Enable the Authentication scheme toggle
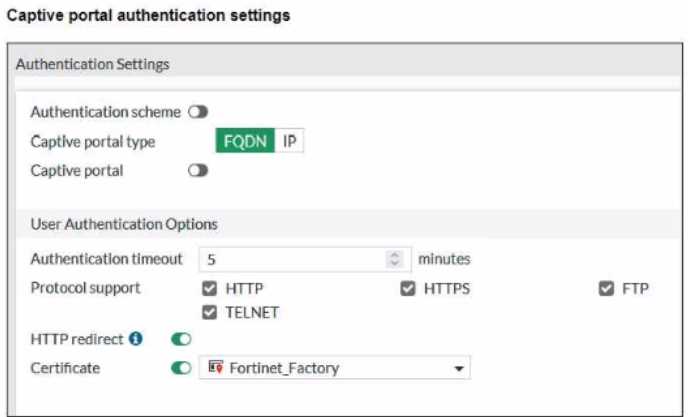This screenshot has width=688, height=417. coord(198,112)
